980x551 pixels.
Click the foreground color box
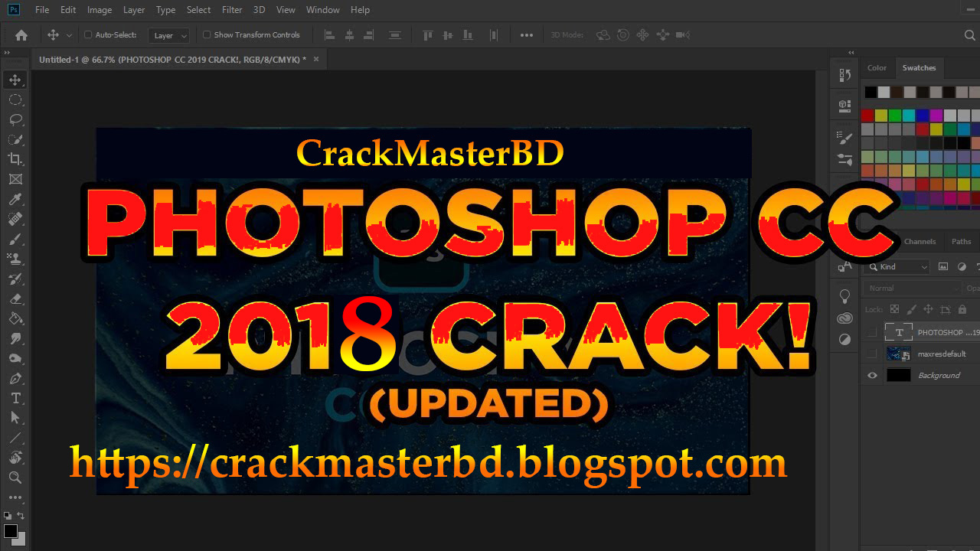coord(11,530)
